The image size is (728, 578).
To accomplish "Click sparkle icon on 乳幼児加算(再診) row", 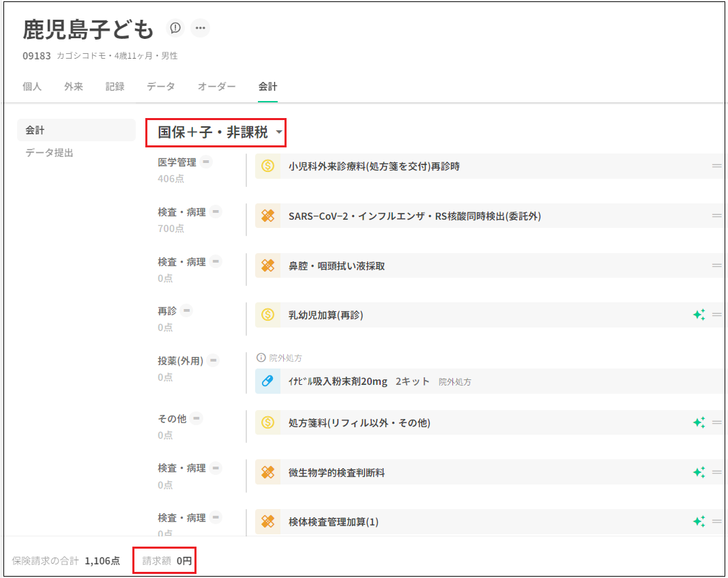I will tap(699, 315).
